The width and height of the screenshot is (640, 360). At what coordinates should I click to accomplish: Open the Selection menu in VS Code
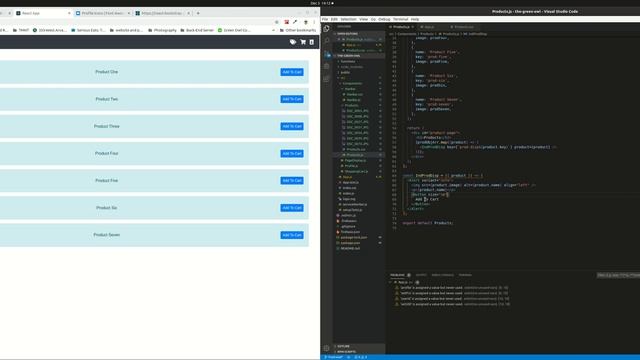pyautogui.click(x=348, y=19)
